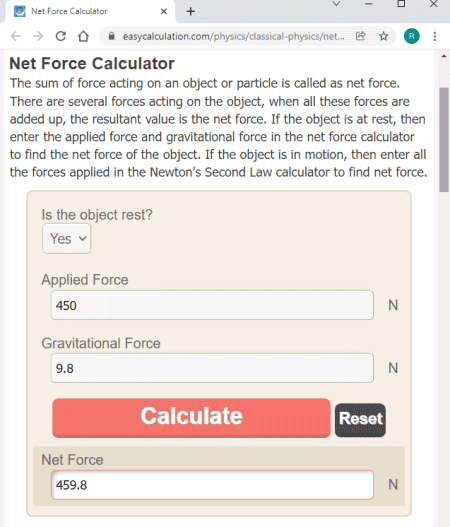Reload the page with the refresh icon
Screen dimensions: 450x527
(60, 36)
